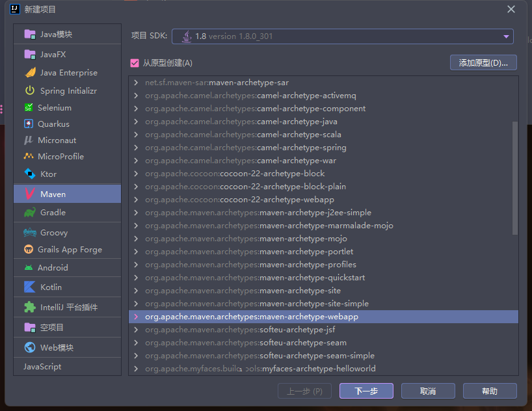This screenshot has width=532, height=411.
Task: Expand camel-archetype-activemq chevron
Action: [136, 96]
